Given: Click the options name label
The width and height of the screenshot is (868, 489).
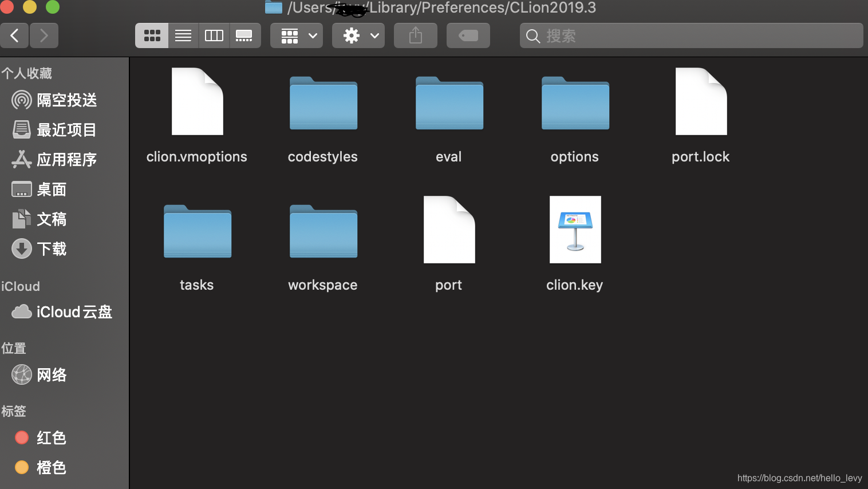Looking at the screenshot, I should pyautogui.click(x=575, y=157).
